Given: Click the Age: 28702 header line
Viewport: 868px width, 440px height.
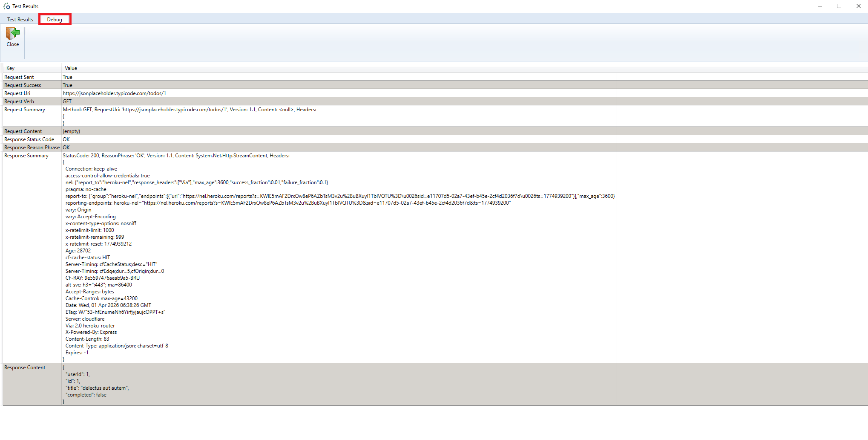Looking at the screenshot, I should (x=78, y=251).
